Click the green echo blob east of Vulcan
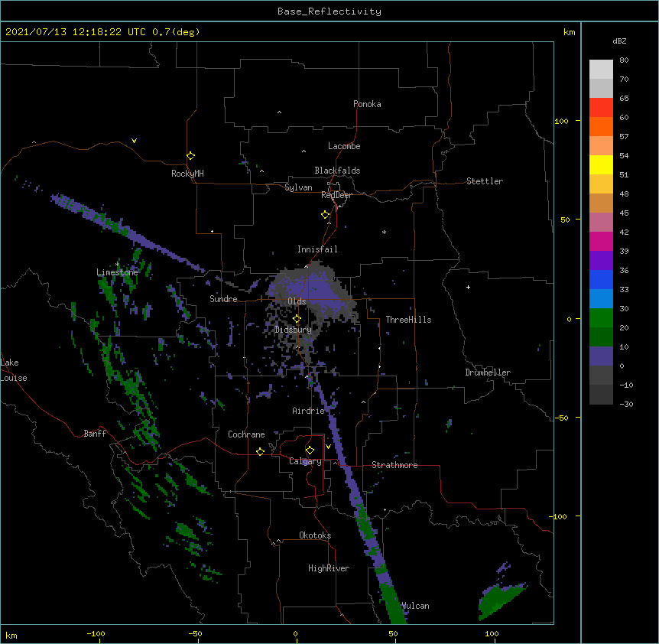 click(500, 601)
